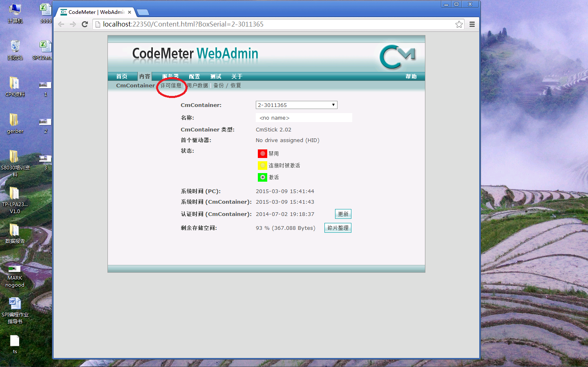Click the 用户数据 sub-navigation link
The image size is (588, 367).
coord(198,85)
